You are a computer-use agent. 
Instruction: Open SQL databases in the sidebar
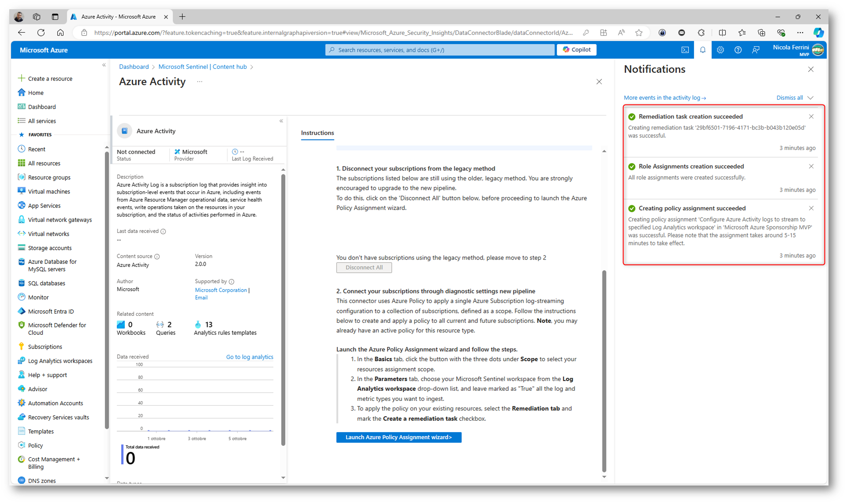[46, 283]
